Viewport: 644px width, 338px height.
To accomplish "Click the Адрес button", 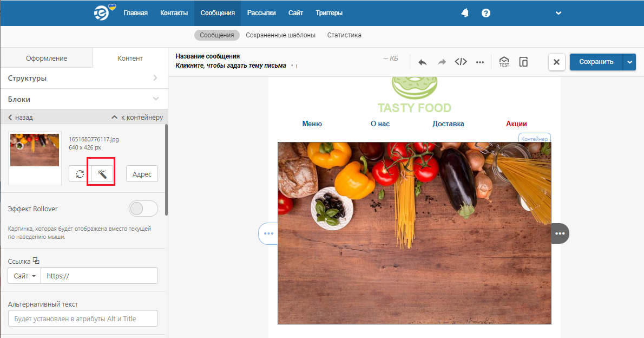I will tap(142, 174).
